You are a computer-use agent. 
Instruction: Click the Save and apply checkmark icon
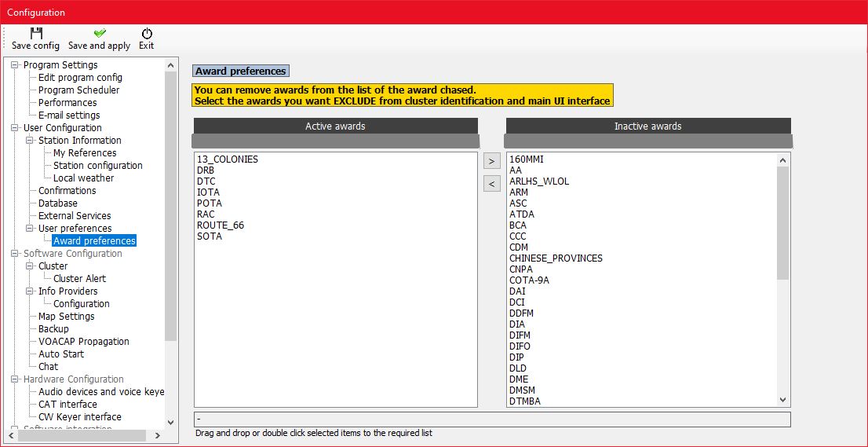(x=100, y=33)
